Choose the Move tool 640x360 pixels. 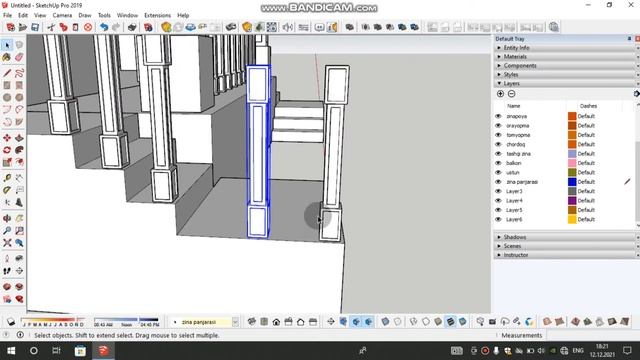(x=7, y=138)
